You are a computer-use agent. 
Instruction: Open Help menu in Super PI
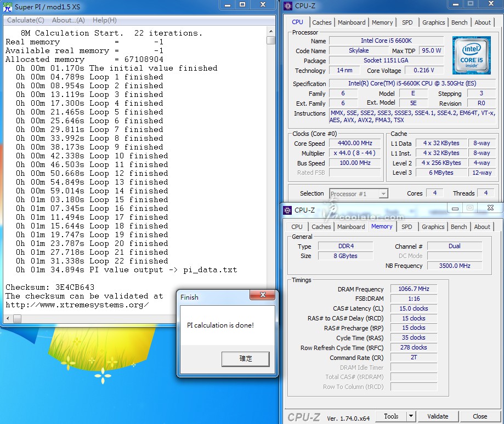tap(104, 20)
